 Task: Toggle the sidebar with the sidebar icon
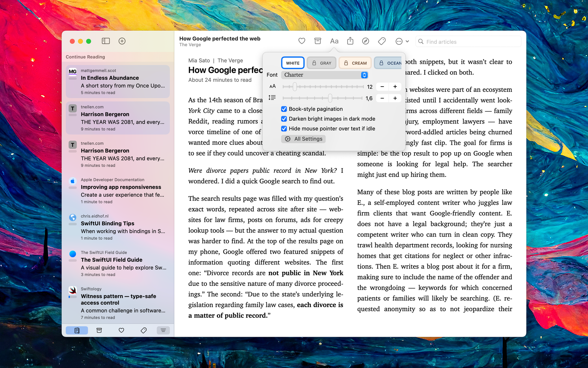(x=106, y=41)
